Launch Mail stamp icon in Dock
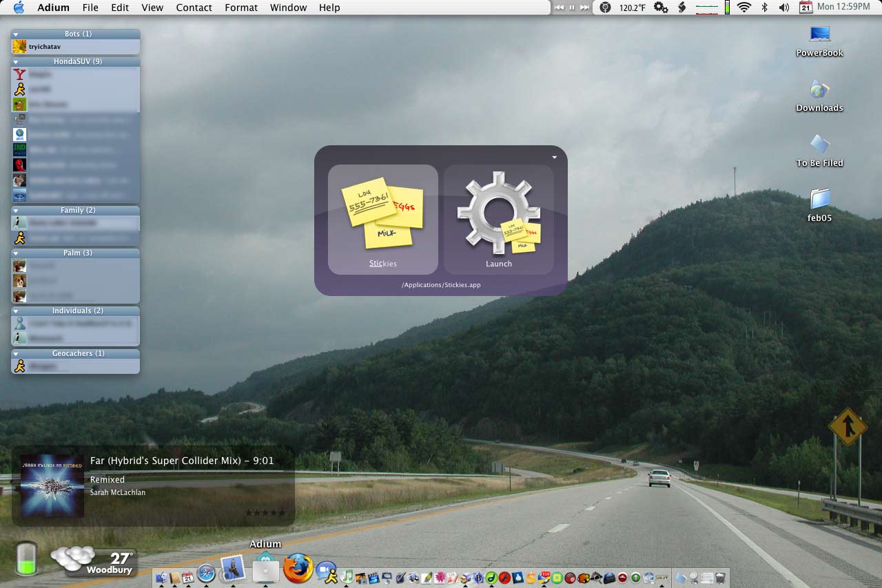 233,568
